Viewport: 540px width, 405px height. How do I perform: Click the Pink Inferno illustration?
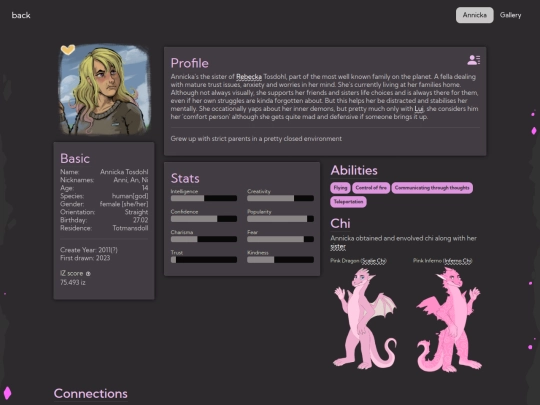click(x=448, y=320)
